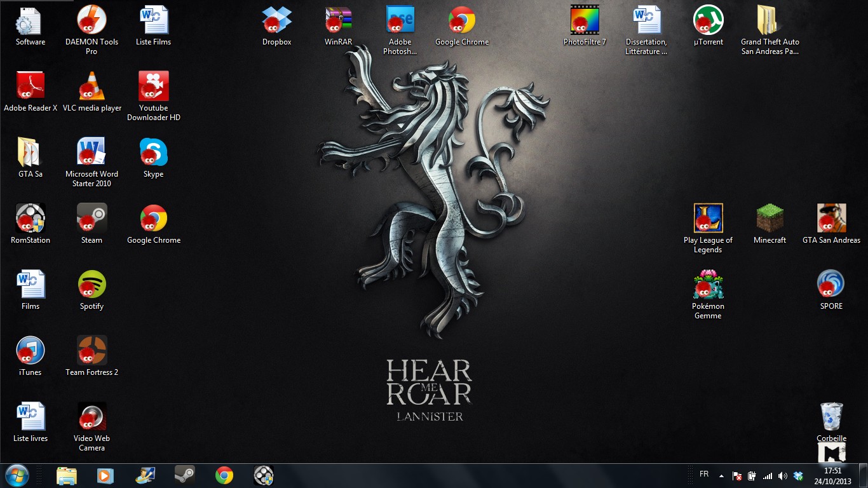The image size is (868, 488).
Task: Select the Dropbox desktop shortcut
Action: (x=276, y=21)
